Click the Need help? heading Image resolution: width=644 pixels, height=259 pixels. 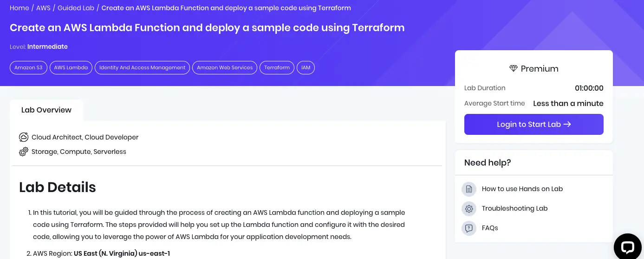[488, 163]
